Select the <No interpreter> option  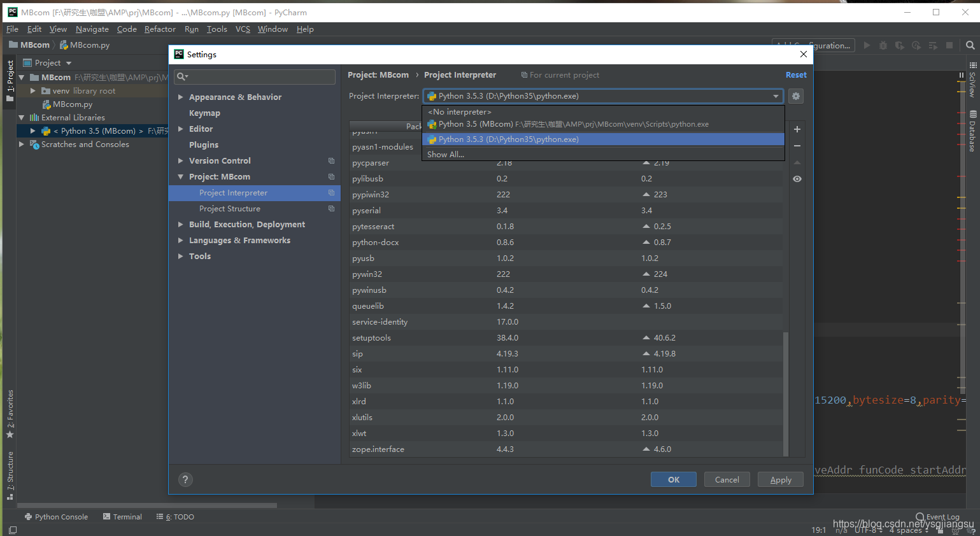click(603, 112)
